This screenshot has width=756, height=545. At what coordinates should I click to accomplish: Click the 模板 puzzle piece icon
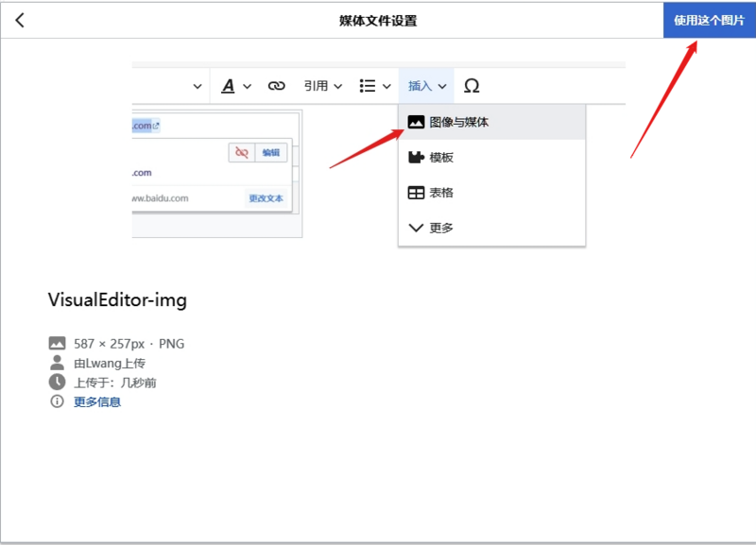(x=417, y=157)
